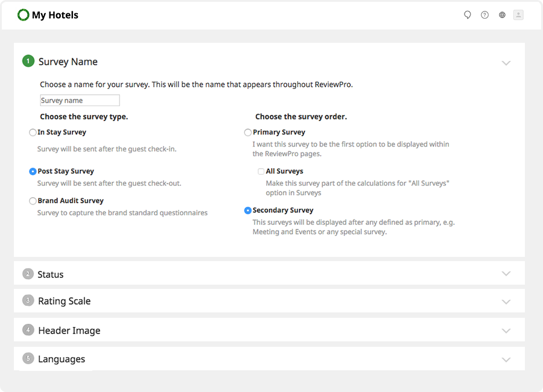Choose the Primary Survey radio button
Viewport: 543px width, 392px height.
pyautogui.click(x=248, y=133)
